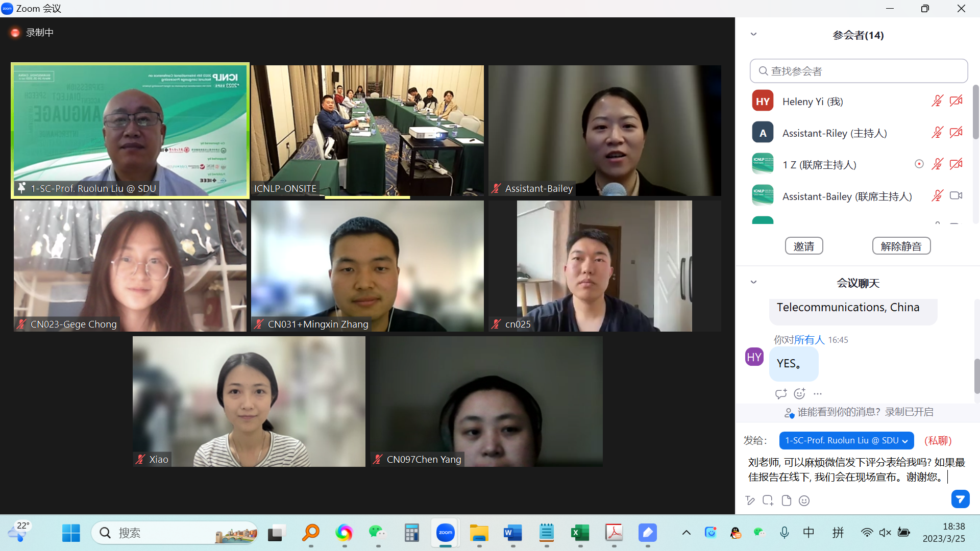Click the reply icon under YES message
This screenshot has width=980, height=551.
[x=780, y=394]
